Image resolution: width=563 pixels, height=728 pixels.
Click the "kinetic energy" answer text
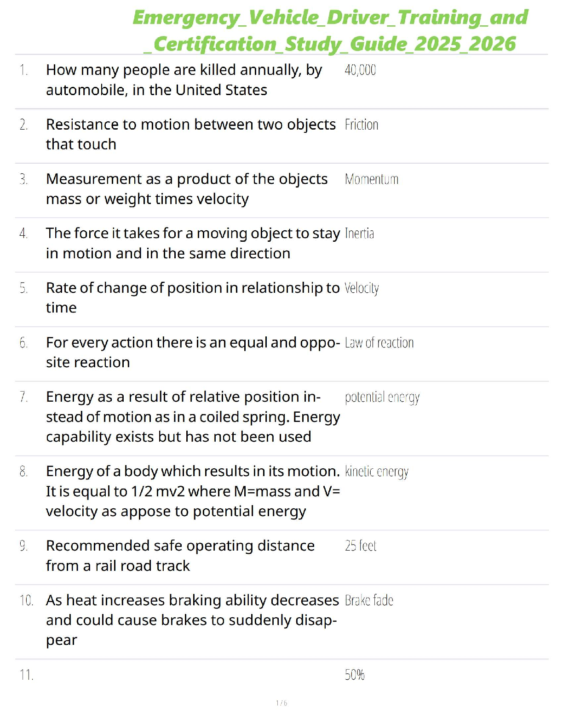[x=377, y=472]
